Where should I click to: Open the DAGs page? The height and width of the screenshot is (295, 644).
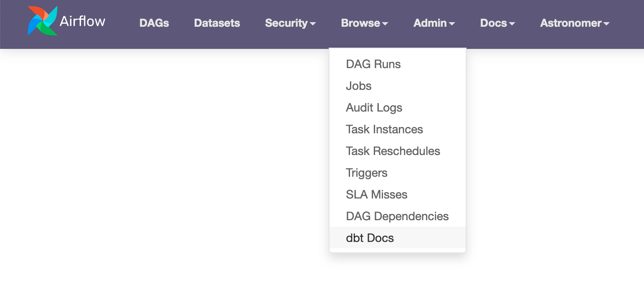pyautogui.click(x=154, y=23)
